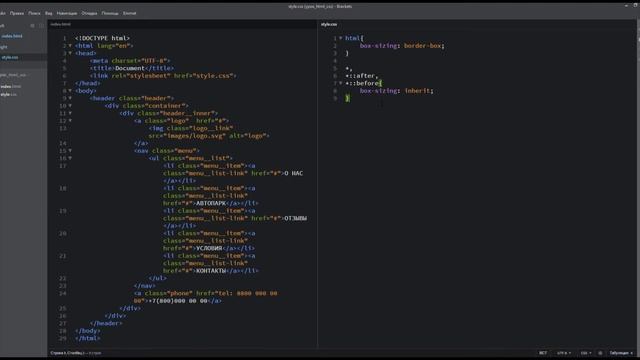Collapse the header tag fold on line 9
640x360 pixels.
pos(70,98)
